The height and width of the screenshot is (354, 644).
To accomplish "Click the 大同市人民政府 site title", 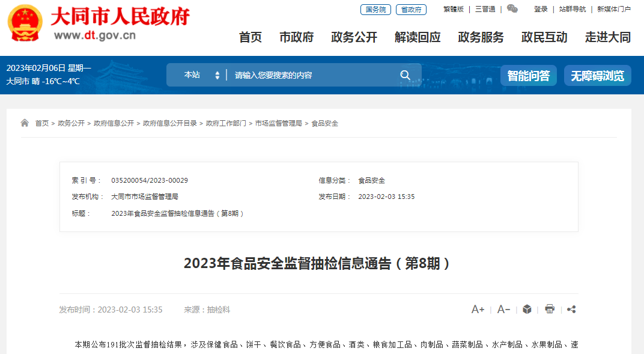I will click(x=120, y=17).
